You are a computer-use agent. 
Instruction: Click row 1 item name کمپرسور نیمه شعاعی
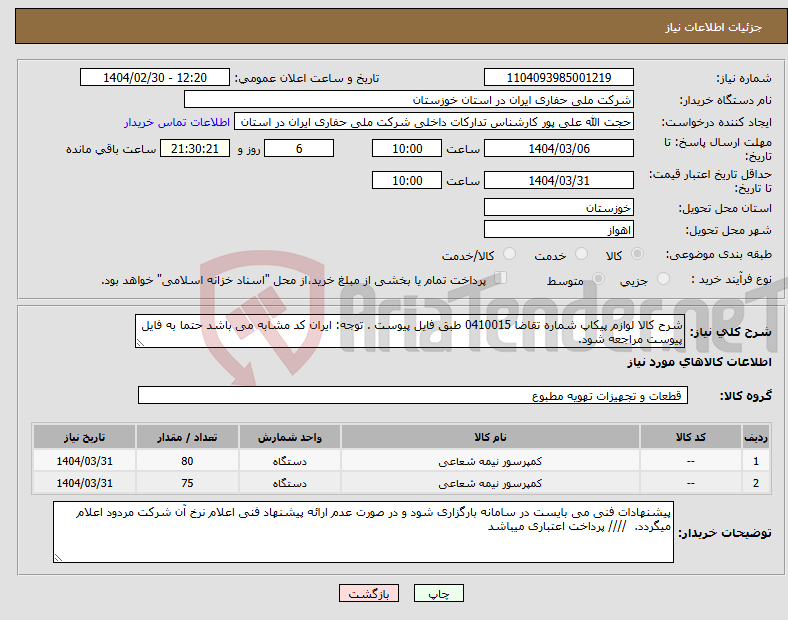490,461
